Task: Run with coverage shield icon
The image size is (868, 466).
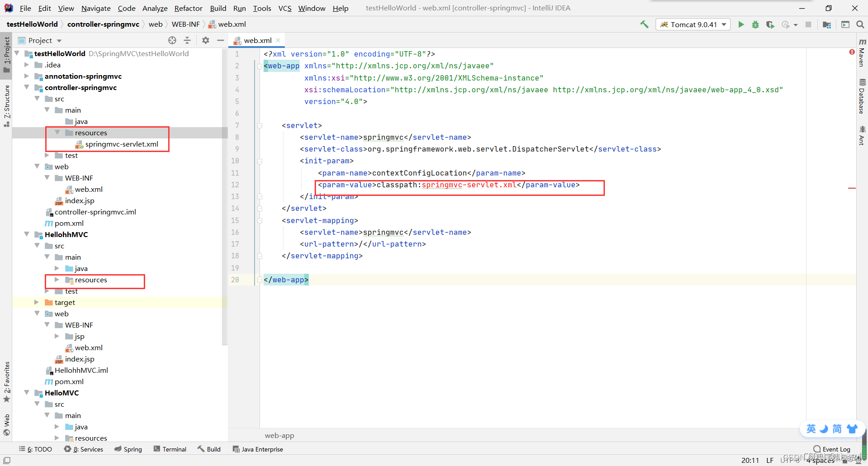Action: 770,24
